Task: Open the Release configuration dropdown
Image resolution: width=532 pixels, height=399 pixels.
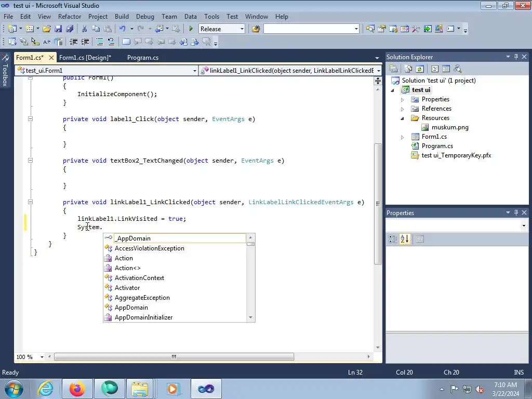Action: 242,29
